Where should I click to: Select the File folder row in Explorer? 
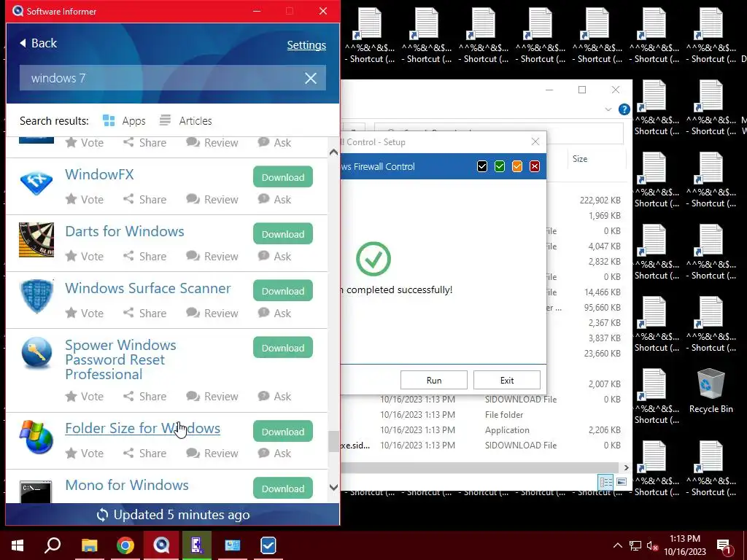pyautogui.click(x=481, y=415)
